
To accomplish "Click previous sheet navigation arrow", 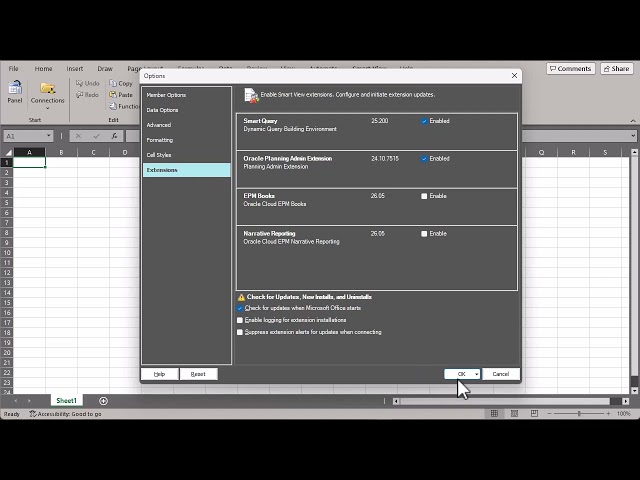I will [x=16, y=401].
